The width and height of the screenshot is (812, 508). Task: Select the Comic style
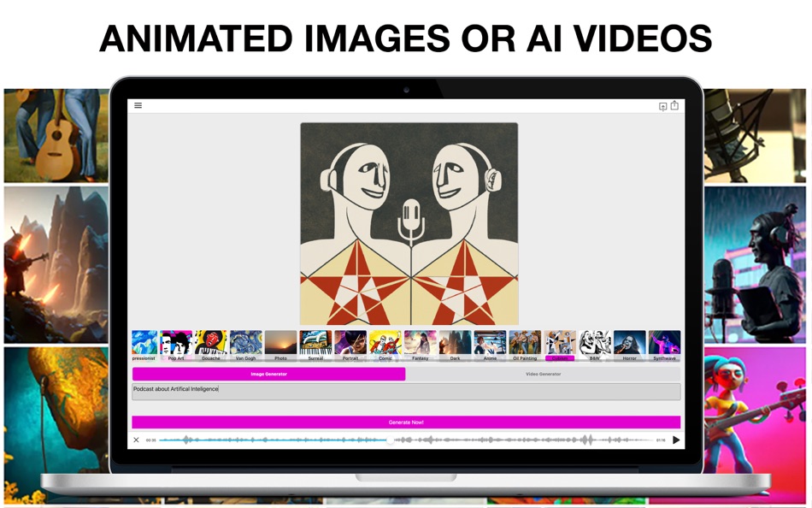[x=385, y=346]
